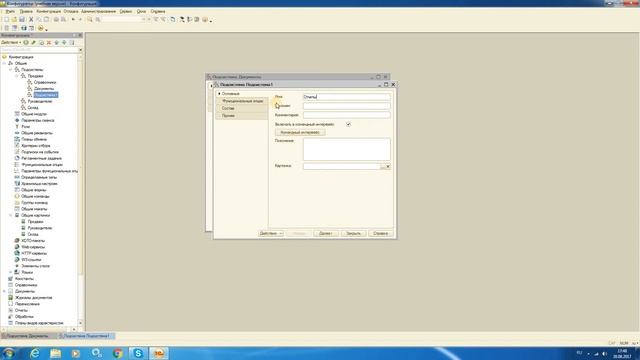Viewport: 640px width, 360px height.
Task: Collapse the Общие картинки tree node
Action: click(11, 215)
